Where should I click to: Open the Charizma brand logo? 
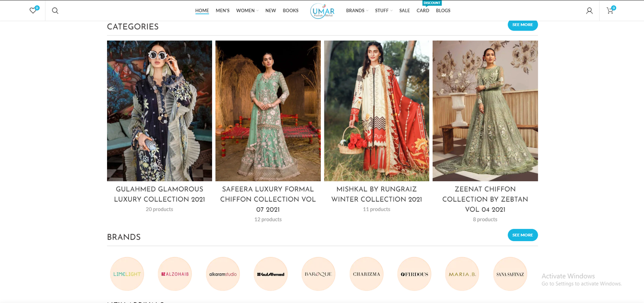click(367, 274)
